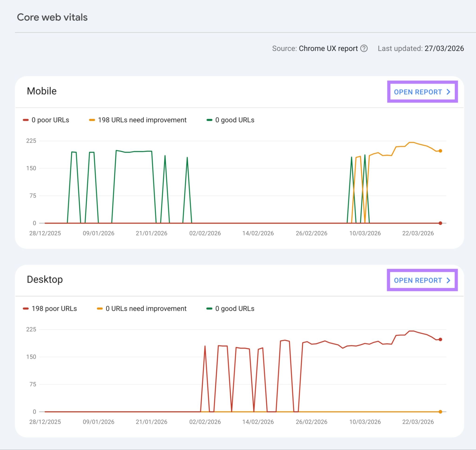Select the Mobile section header
The width and height of the screenshot is (476, 450).
42,91
